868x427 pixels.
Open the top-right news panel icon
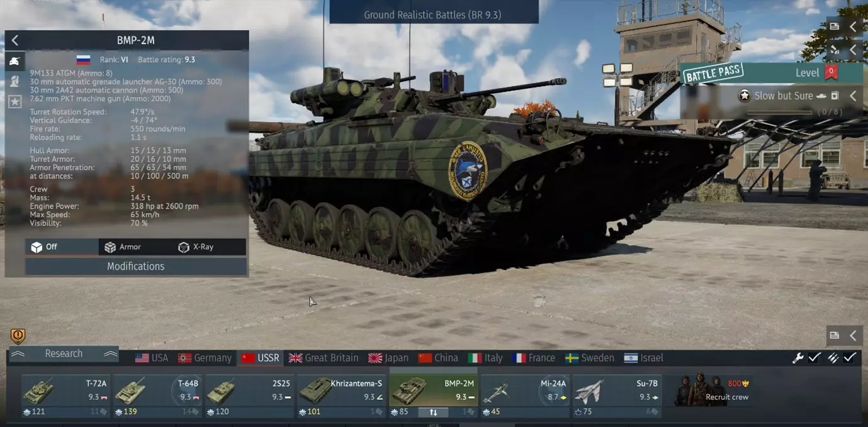834,26
